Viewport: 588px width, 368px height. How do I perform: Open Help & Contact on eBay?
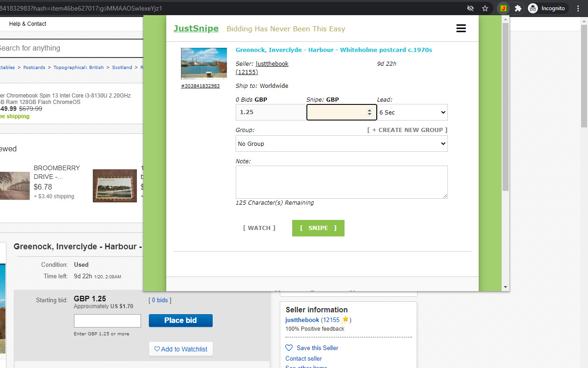[x=28, y=24]
